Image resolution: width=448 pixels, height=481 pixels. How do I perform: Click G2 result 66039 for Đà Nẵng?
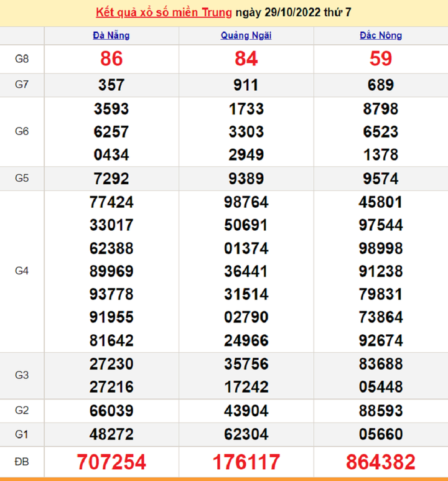(x=111, y=411)
